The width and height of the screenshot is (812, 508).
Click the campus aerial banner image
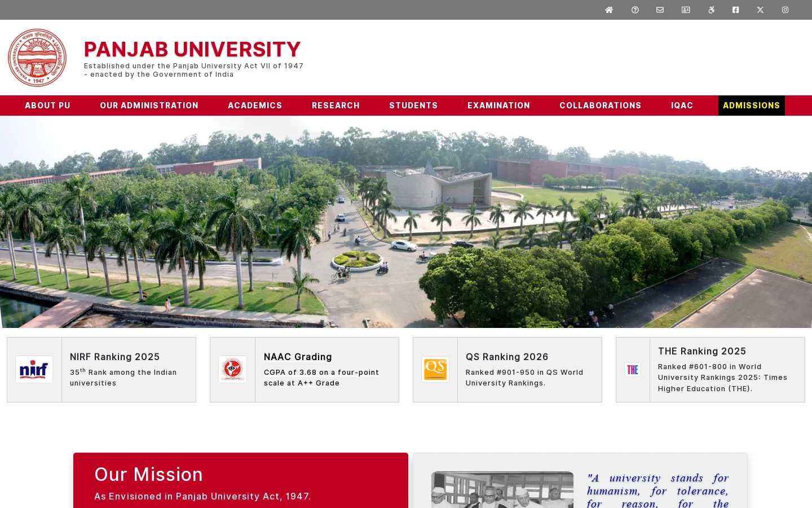coord(406,222)
